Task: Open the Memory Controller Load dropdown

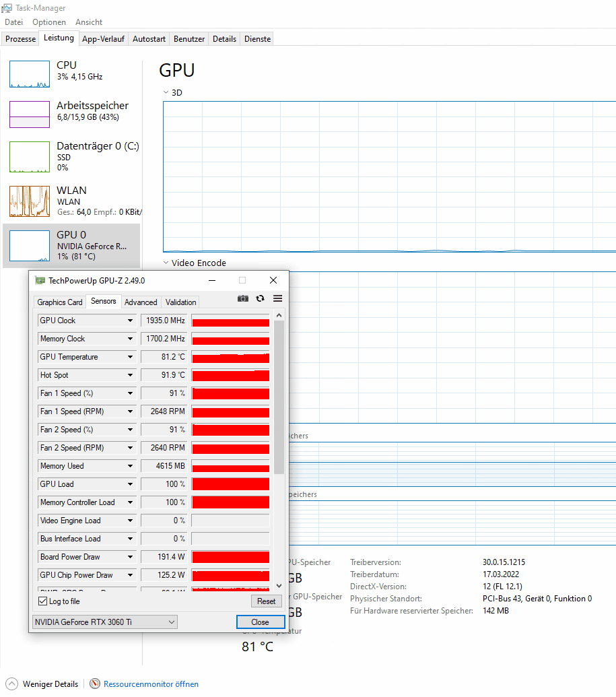Action: pos(130,502)
